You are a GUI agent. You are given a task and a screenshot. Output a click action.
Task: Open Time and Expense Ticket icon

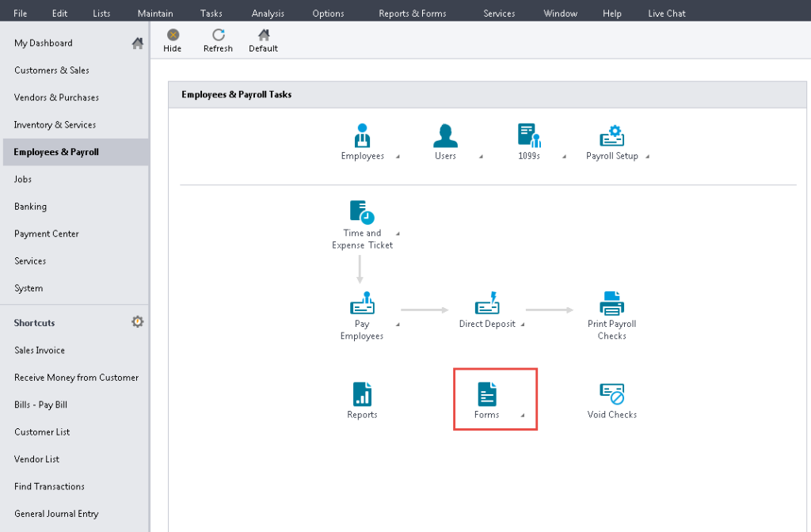click(362, 213)
